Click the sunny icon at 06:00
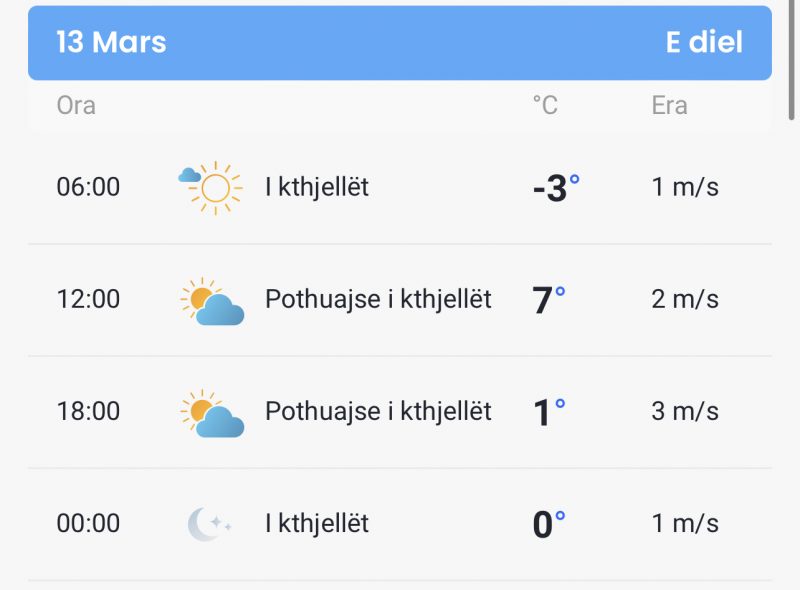 click(211, 187)
